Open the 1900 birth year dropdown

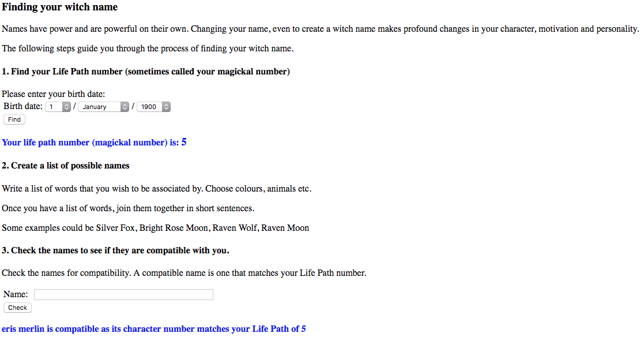pyautogui.click(x=153, y=107)
